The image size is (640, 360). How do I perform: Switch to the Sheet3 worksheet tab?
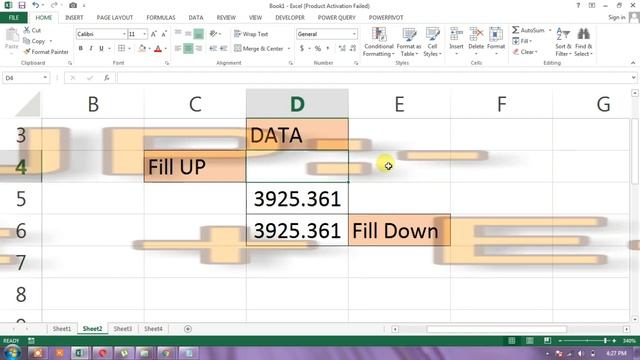pyautogui.click(x=122, y=329)
